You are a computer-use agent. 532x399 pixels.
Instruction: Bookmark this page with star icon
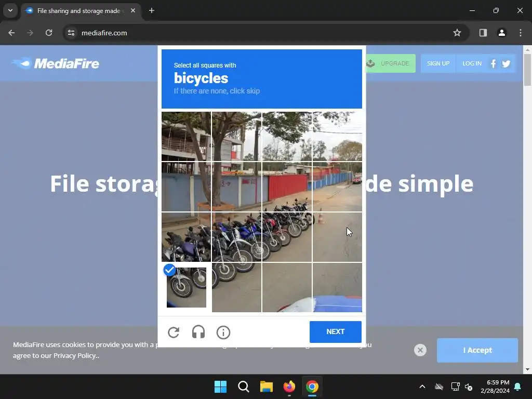(x=457, y=33)
